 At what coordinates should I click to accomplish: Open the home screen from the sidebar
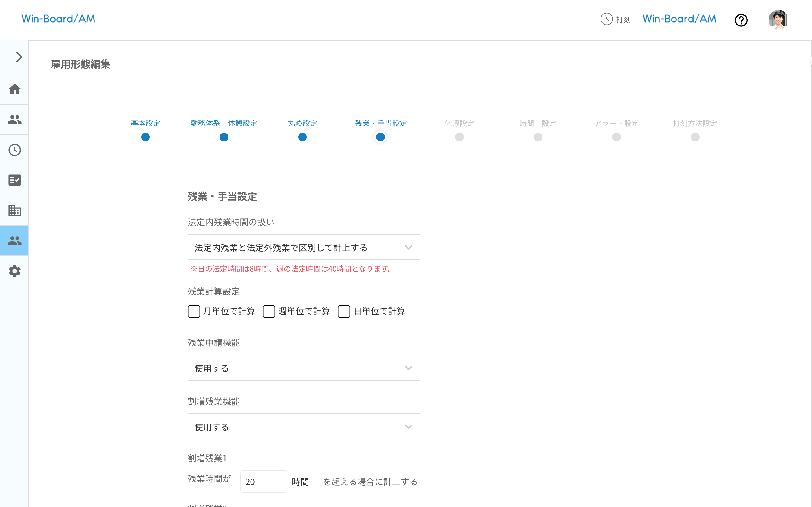14,89
